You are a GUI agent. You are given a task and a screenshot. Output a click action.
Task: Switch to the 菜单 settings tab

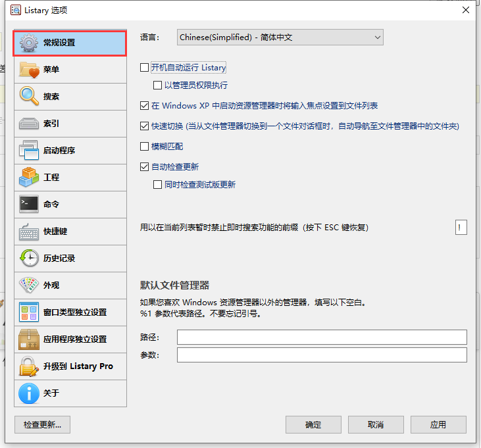(70, 70)
